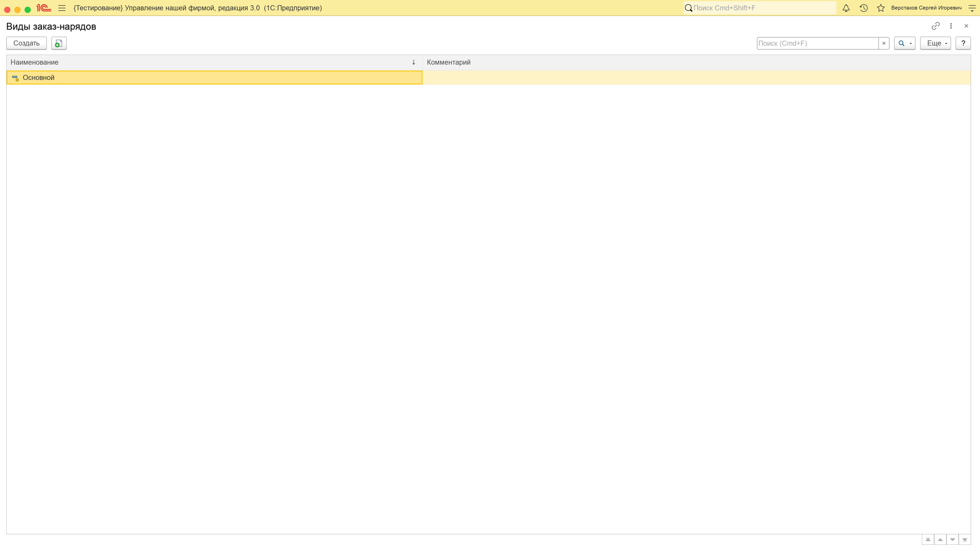Jump to the list end arrow
980x551 pixels.
pos(965,540)
